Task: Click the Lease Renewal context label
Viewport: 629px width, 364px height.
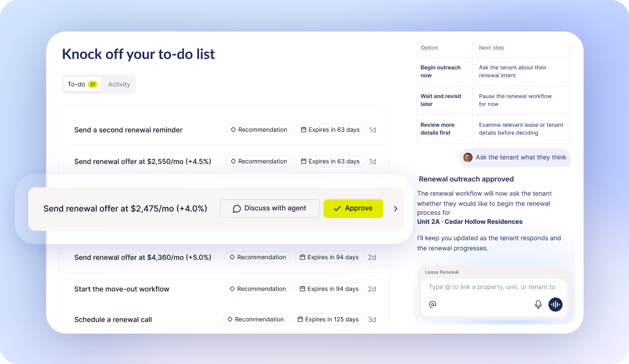Action: [442, 272]
